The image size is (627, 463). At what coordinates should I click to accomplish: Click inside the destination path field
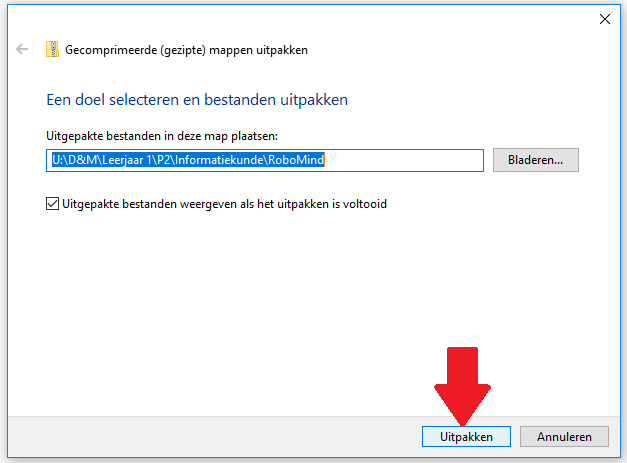point(265,160)
